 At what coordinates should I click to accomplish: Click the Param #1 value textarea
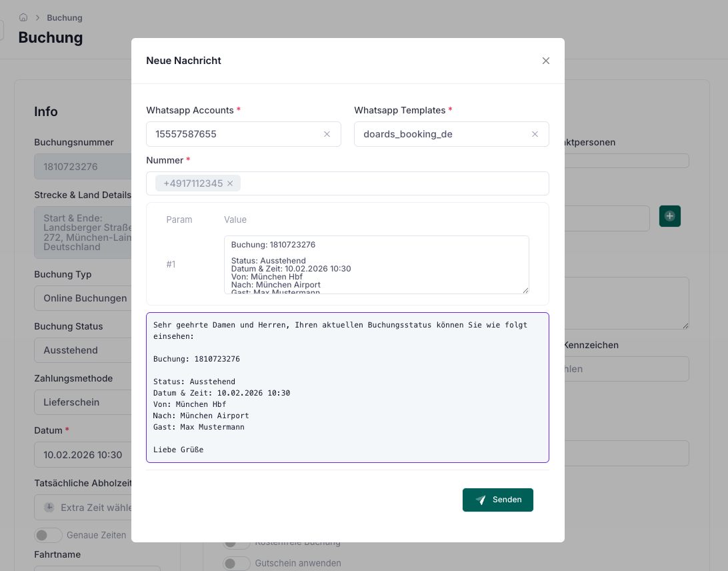(x=376, y=264)
